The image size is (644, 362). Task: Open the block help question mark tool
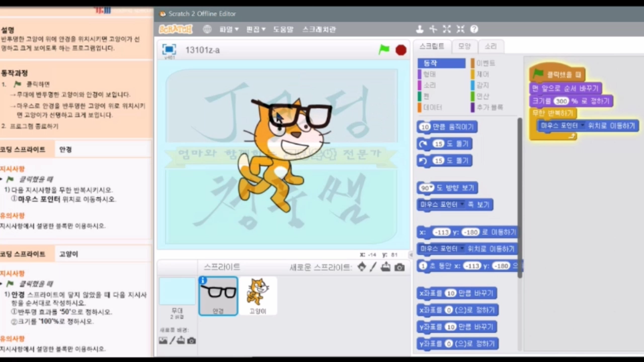point(473,29)
